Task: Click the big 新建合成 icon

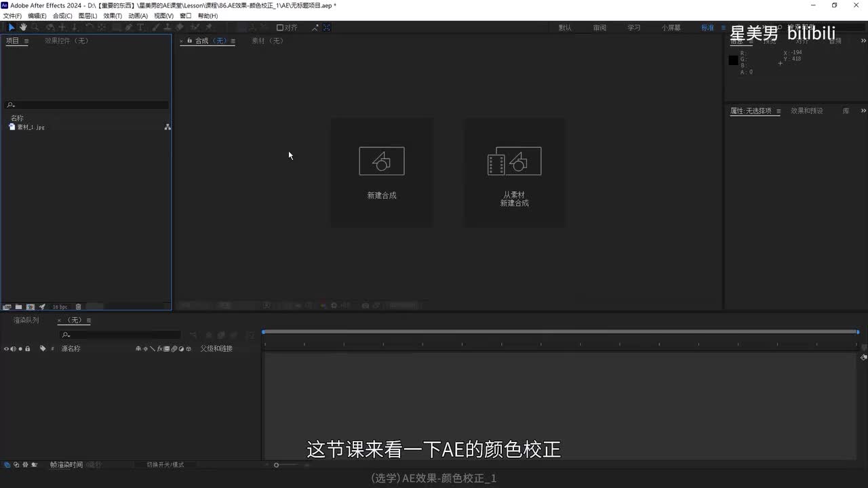Action: (382, 161)
